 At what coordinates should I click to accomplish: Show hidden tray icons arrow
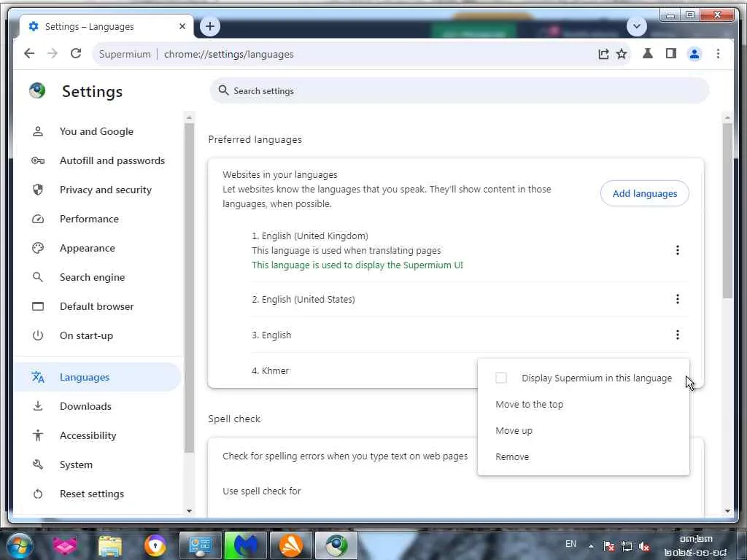591,545
